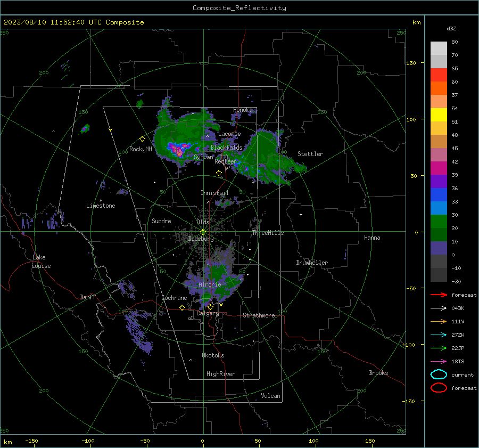Pick the magenta swatch between 42 and 39

pos(439,168)
